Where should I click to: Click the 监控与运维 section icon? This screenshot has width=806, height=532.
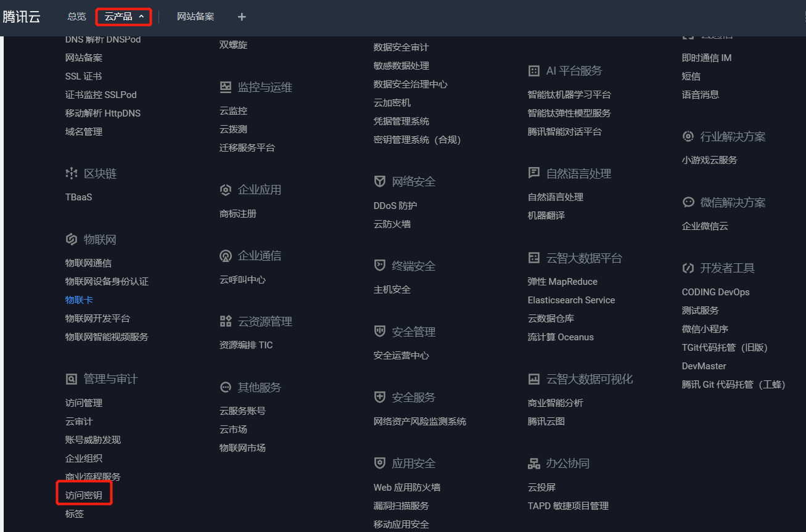(x=226, y=87)
